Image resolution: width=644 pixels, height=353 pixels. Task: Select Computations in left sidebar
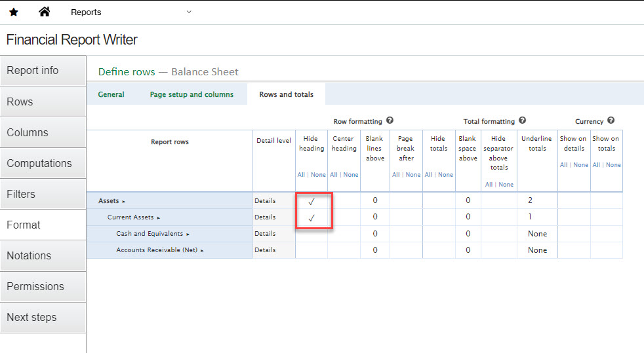pyautogui.click(x=39, y=163)
